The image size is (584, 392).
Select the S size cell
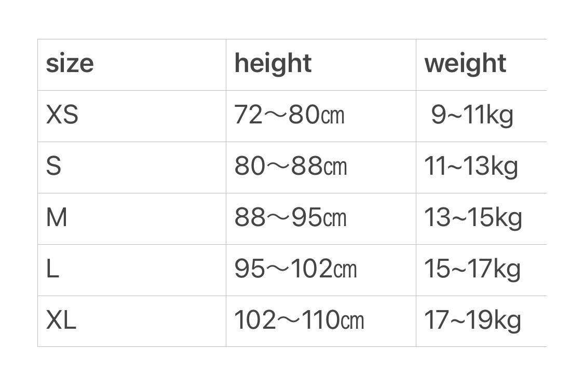tap(54, 166)
